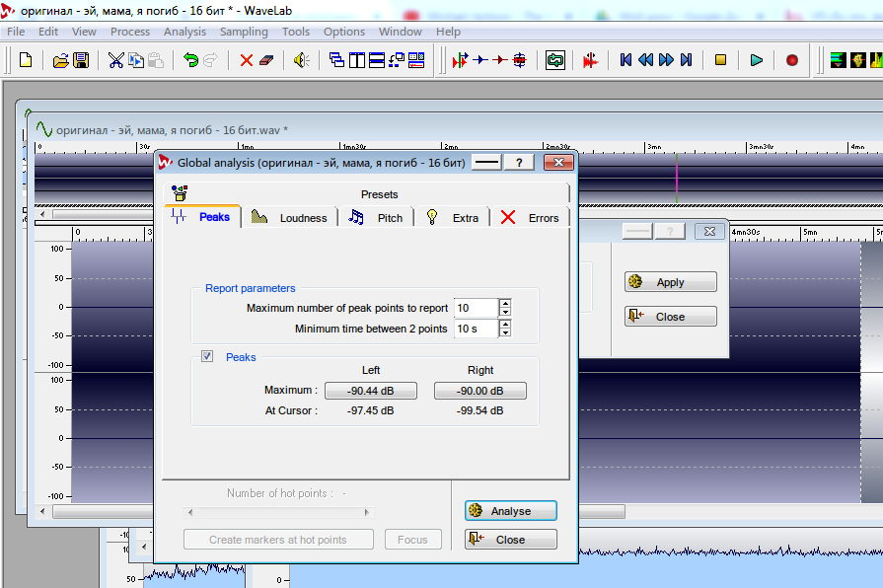883x588 pixels.
Task: Switch to the Loudness tab
Action: coord(290,218)
